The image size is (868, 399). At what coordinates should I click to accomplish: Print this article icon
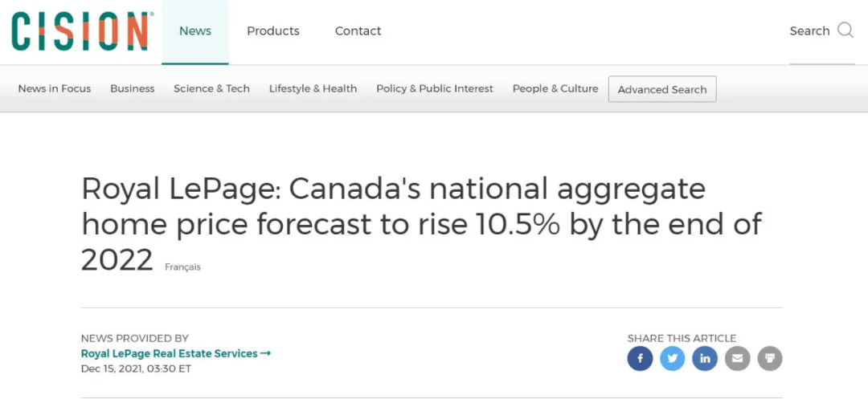[x=769, y=359]
